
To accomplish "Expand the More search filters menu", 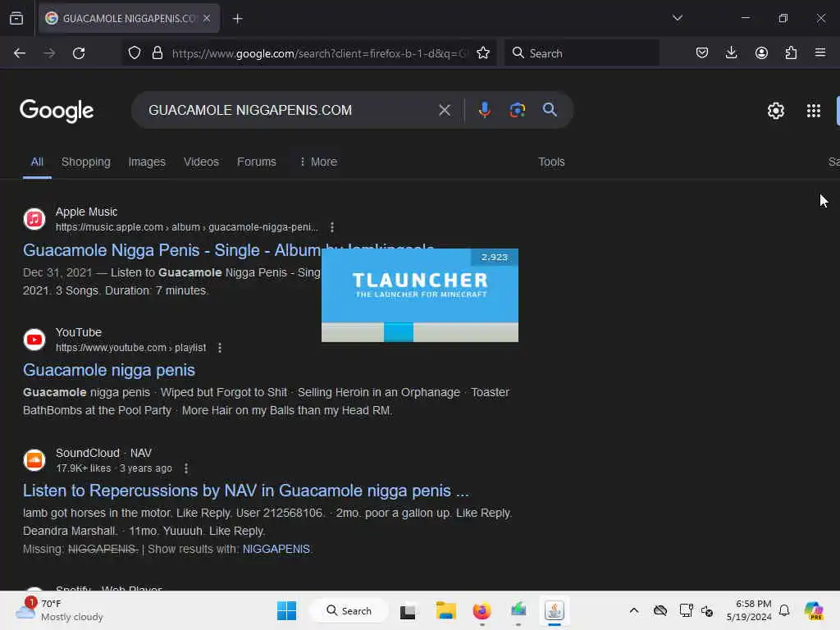I will (x=318, y=162).
